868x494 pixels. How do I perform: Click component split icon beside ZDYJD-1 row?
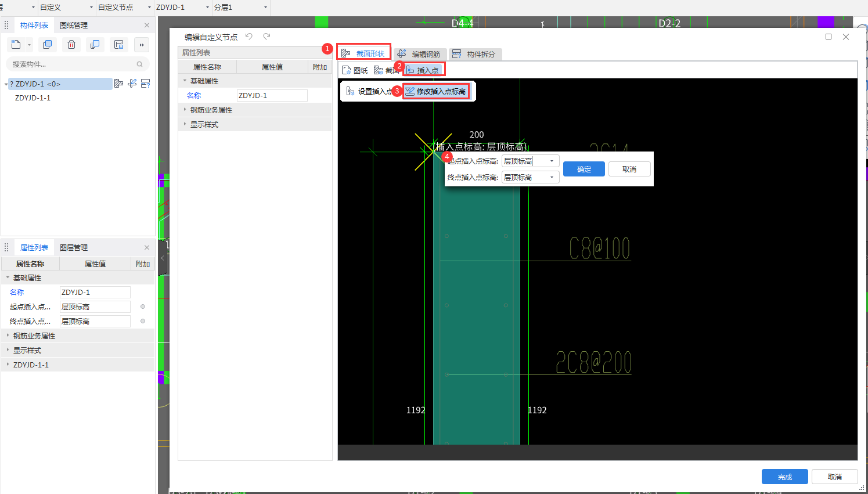[x=146, y=84]
